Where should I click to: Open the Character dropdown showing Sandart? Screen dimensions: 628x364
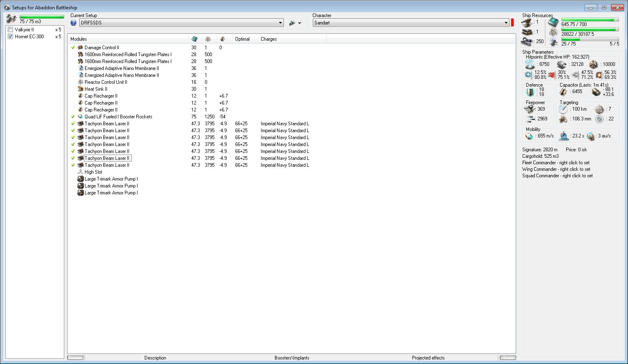[411, 23]
